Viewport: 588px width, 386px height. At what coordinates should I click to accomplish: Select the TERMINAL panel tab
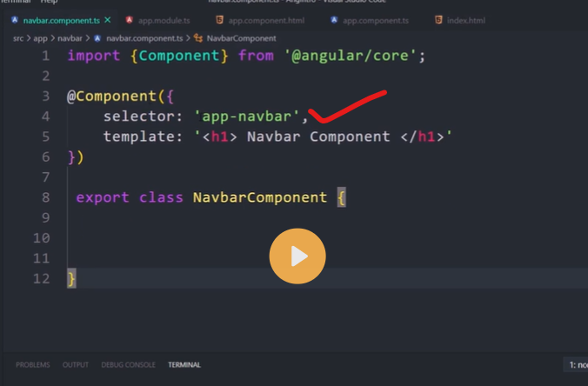pos(184,365)
